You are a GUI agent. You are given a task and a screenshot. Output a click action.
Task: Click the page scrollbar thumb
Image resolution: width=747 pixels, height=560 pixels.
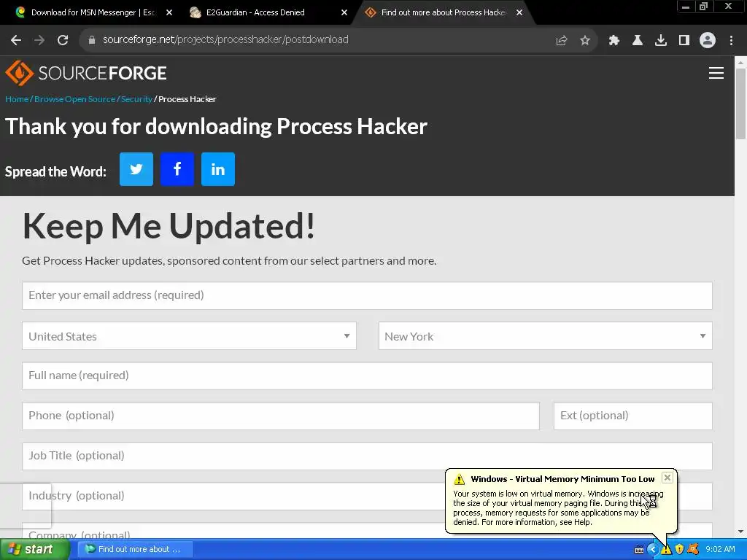click(740, 104)
